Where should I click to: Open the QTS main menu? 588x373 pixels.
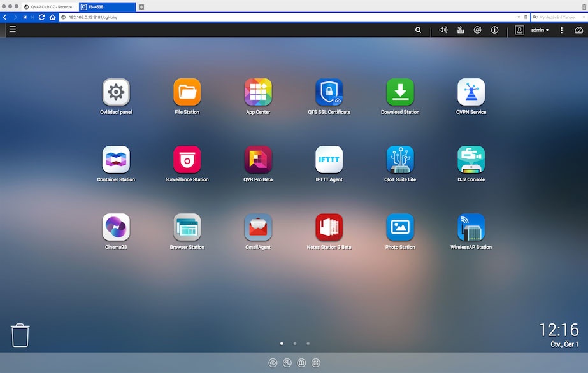tap(12, 29)
